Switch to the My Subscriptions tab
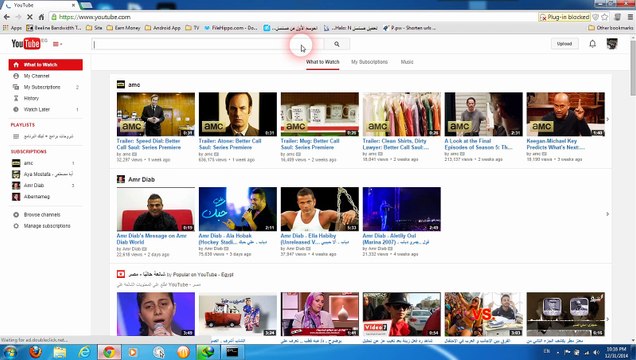The width and height of the screenshot is (636, 360). pyautogui.click(x=369, y=62)
